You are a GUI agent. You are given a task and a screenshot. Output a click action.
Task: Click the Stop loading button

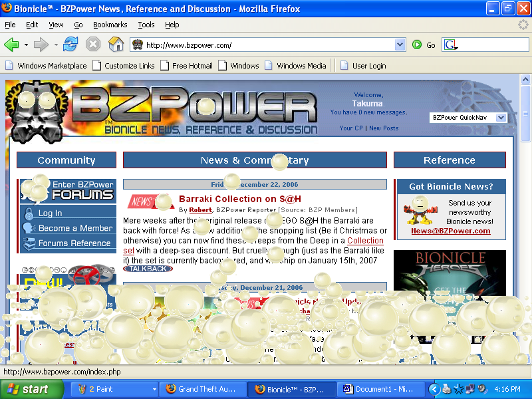[x=93, y=45]
